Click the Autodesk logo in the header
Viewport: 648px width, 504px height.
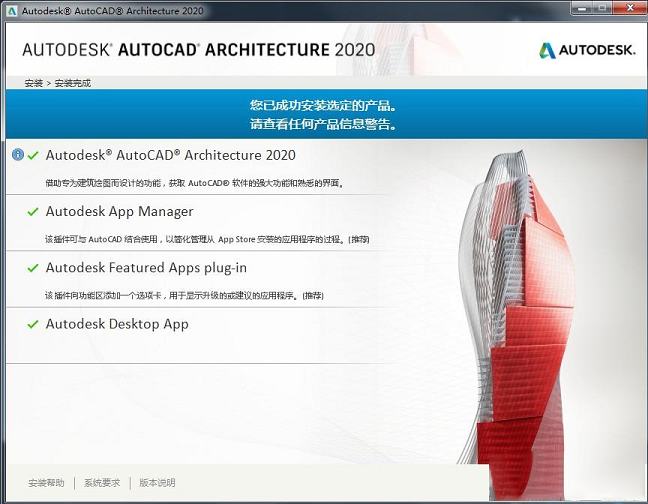tap(587, 50)
